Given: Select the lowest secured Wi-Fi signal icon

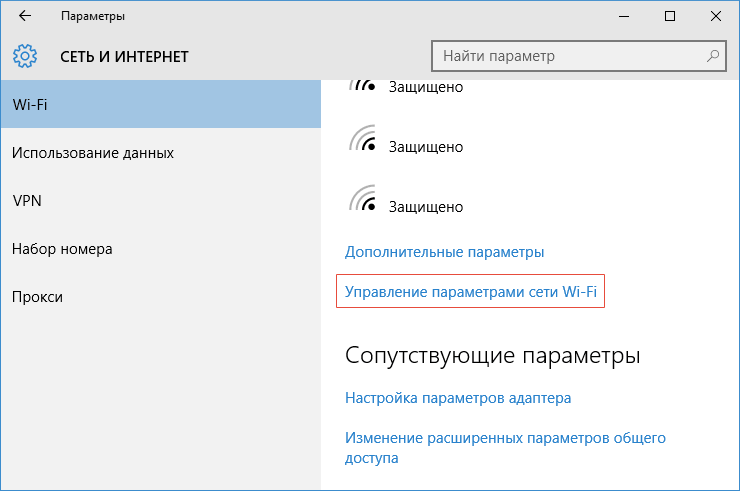Looking at the screenshot, I should [x=362, y=198].
